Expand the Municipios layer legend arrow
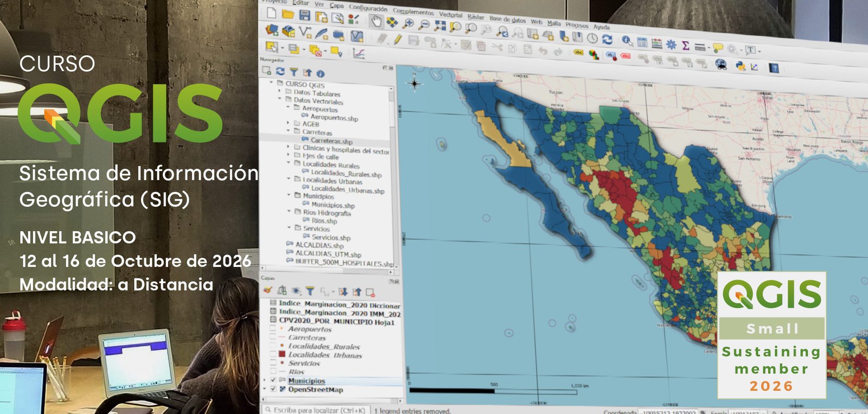 point(264,380)
